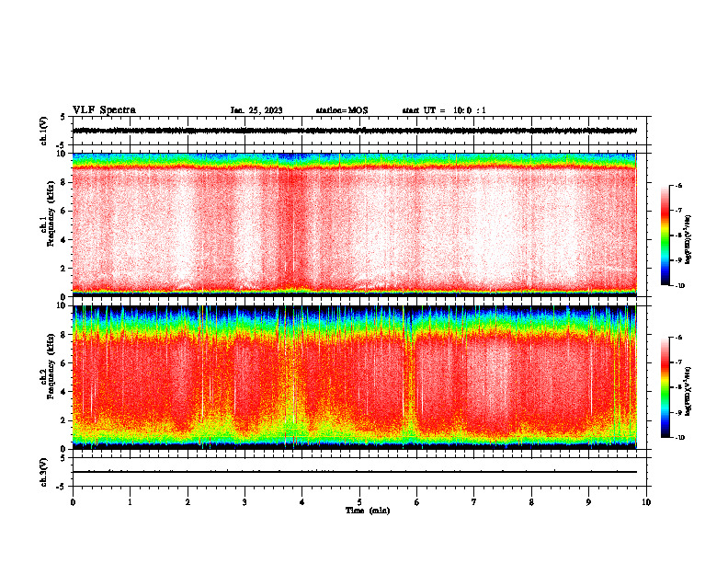Viewport: 728px width, 563px height.
Task: Click the "station=MOS" label
Action: coord(342,110)
